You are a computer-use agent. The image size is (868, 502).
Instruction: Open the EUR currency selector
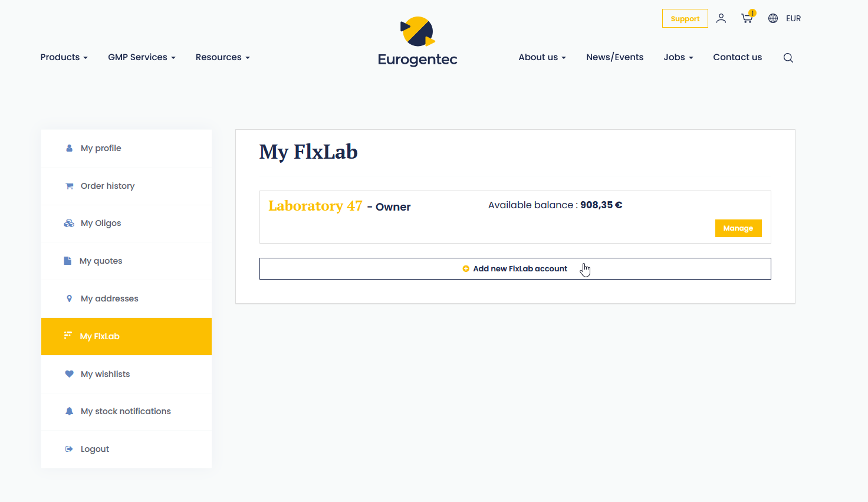[x=793, y=18]
